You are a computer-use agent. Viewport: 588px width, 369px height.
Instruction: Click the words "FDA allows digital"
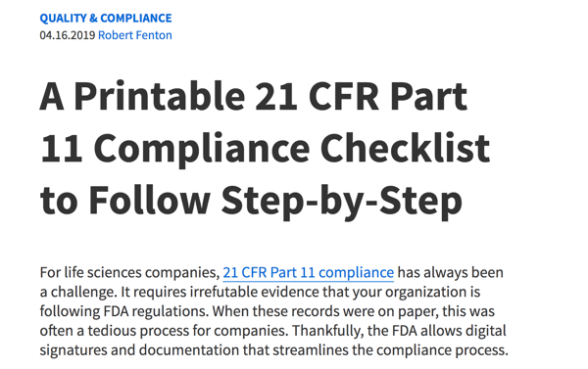(x=449, y=331)
